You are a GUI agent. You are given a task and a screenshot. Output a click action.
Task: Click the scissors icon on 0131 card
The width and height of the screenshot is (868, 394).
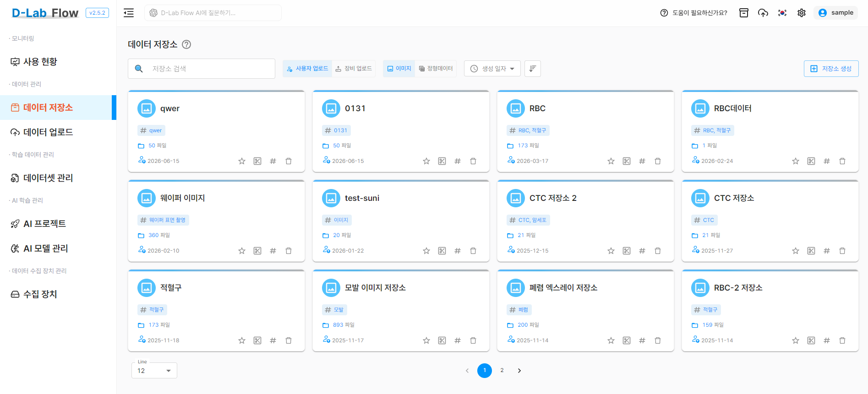click(442, 161)
